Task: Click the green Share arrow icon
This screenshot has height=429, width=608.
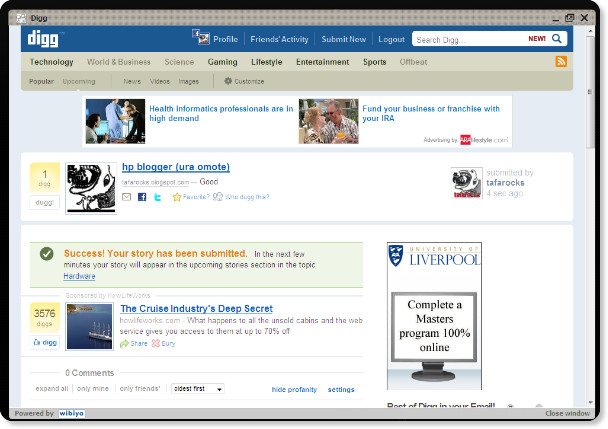Action: pyautogui.click(x=124, y=344)
